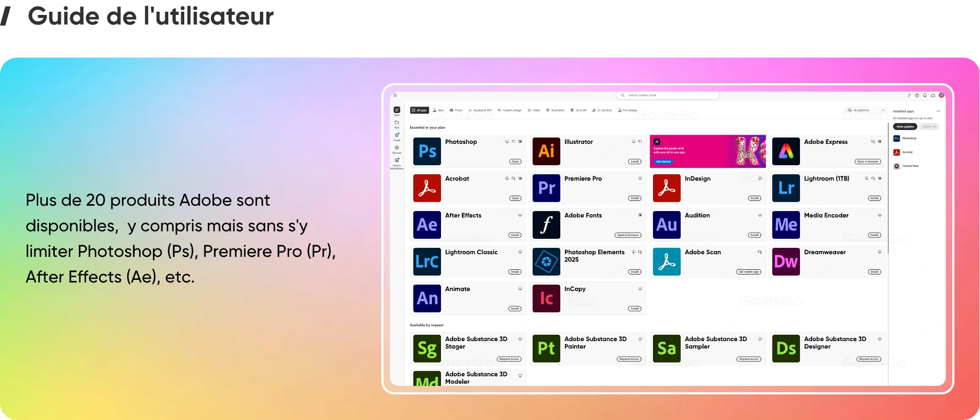Click the Update all button
The height and width of the screenshot is (420, 980).
(929, 127)
